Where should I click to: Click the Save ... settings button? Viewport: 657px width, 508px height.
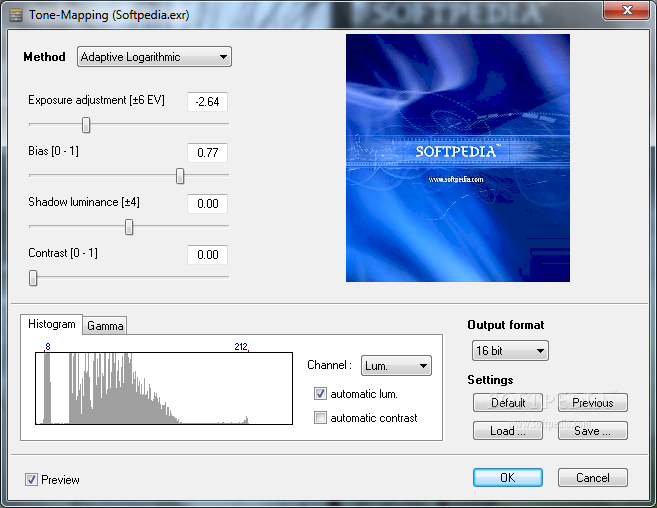[592, 430]
